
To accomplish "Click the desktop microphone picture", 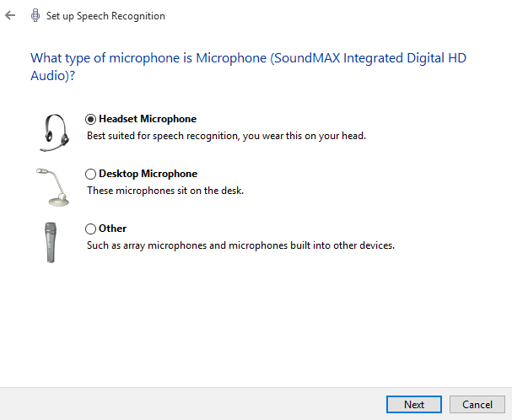I will point(53,187).
